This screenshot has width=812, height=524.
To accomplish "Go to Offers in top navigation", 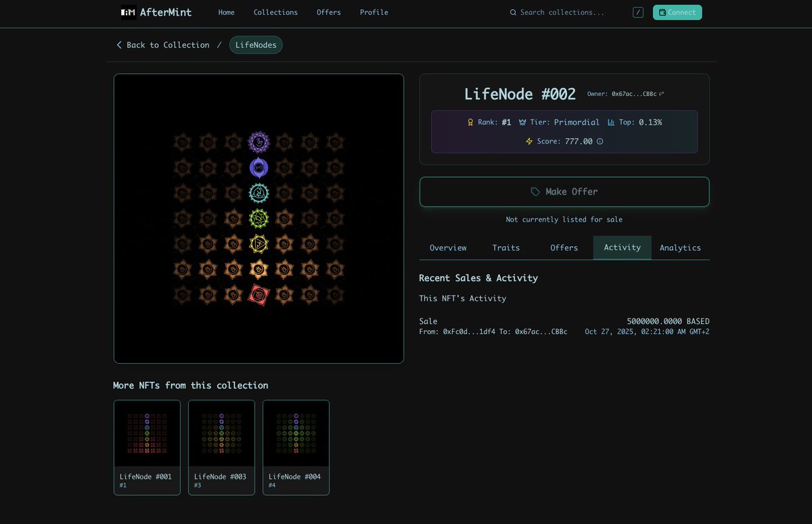I will (x=329, y=12).
